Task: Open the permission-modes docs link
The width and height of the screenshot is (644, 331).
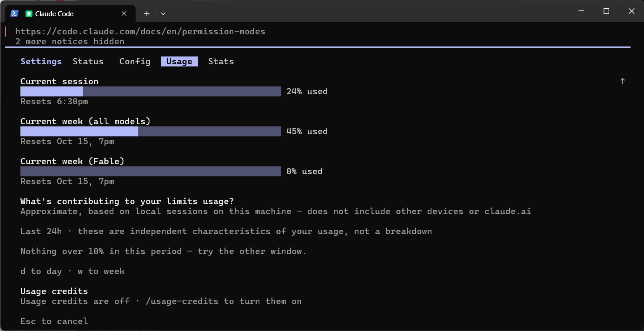Action: [x=140, y=32]
